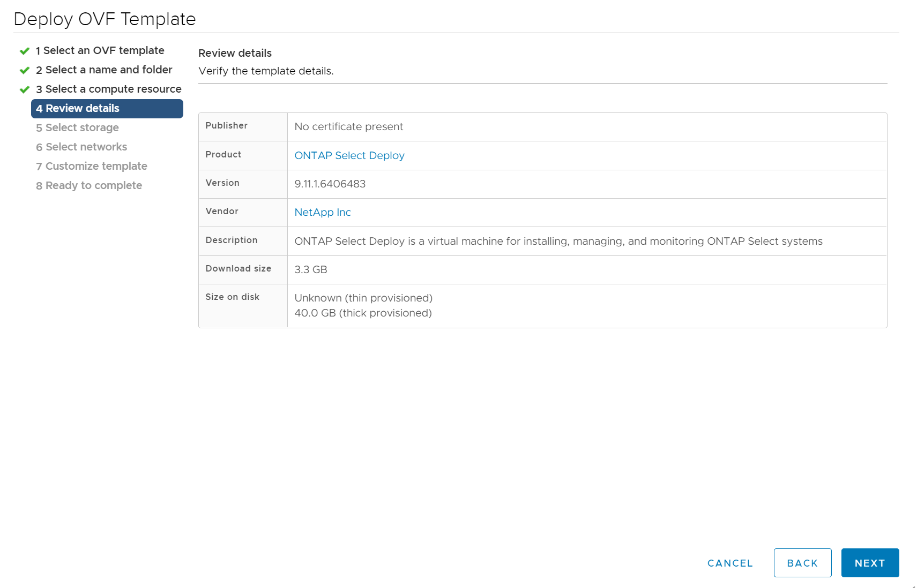Click the green checkmark beside step 3
This screenshot has width=917, height=588.
coord(25,89)
